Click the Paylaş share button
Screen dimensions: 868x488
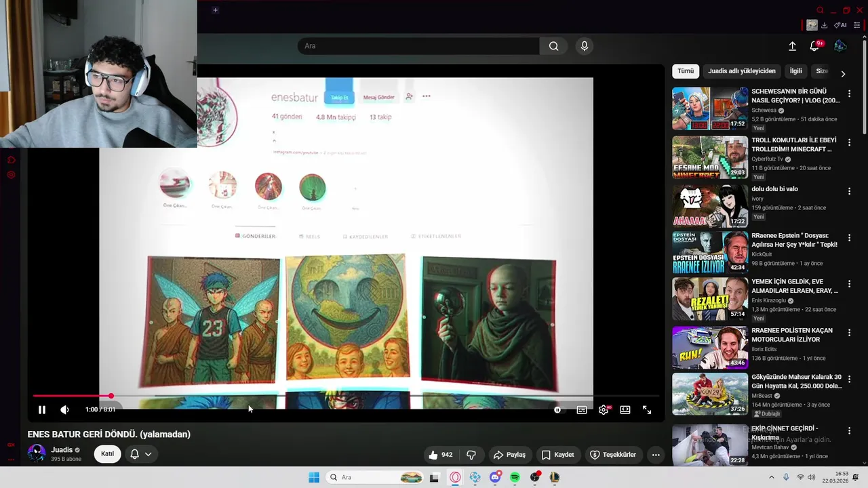[x=509, y=455]
